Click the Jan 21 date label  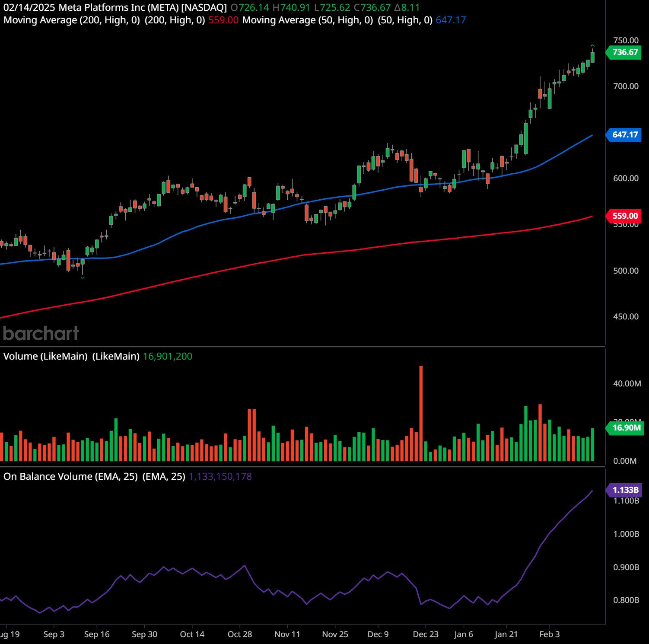coord(506,634)
